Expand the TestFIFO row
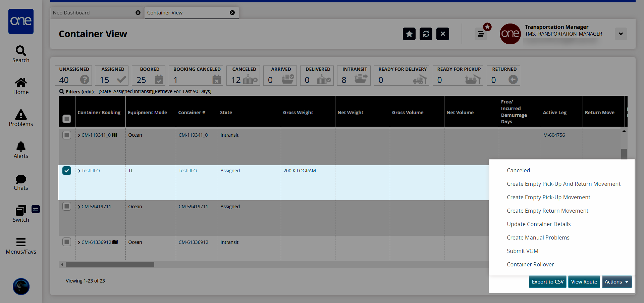 coord(79,171)
